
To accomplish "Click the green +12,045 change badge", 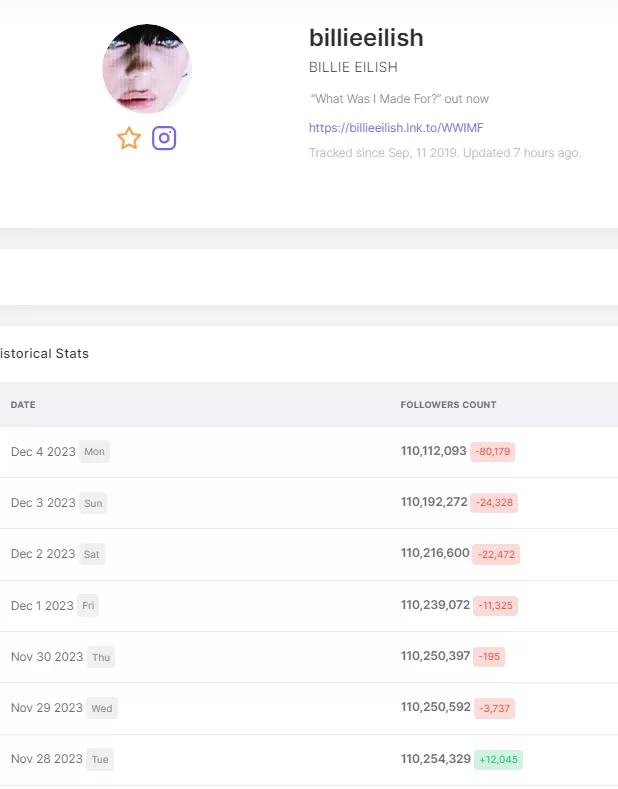I will click(498, 760).
